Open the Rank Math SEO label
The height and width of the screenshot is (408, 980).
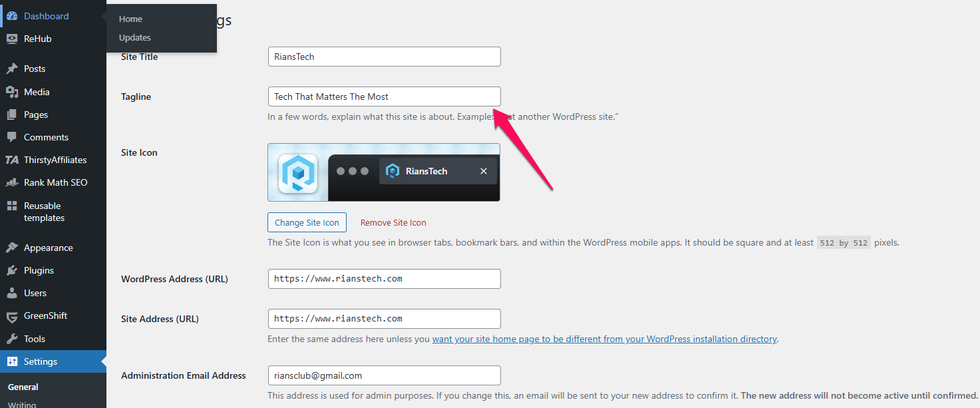click(55, 182)
